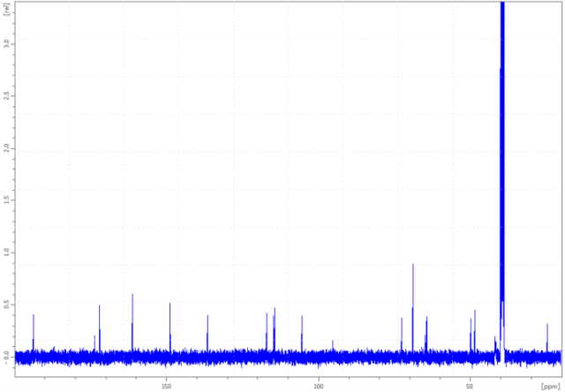Click the 0.5 tick label on y-axis

click(7, 305)
